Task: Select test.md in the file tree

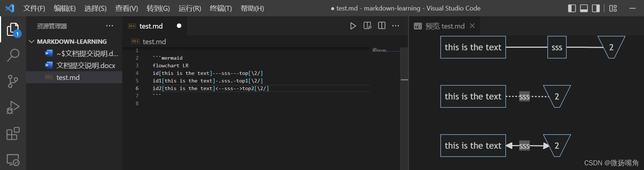Action: tap(74, 77)
